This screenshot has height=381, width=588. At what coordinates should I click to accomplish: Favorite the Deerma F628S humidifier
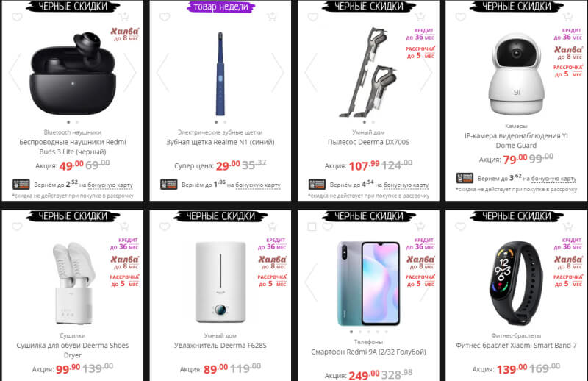[x=165, y=227]
